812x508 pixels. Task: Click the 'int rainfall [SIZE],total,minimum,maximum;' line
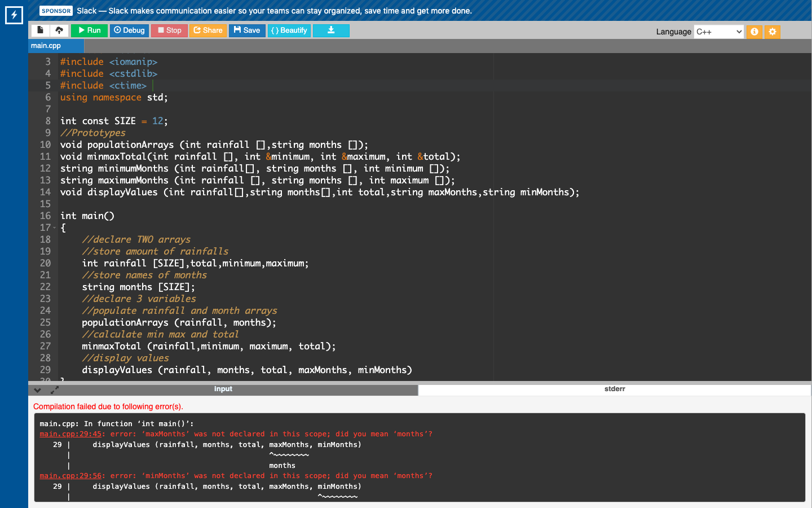point(195,263)
